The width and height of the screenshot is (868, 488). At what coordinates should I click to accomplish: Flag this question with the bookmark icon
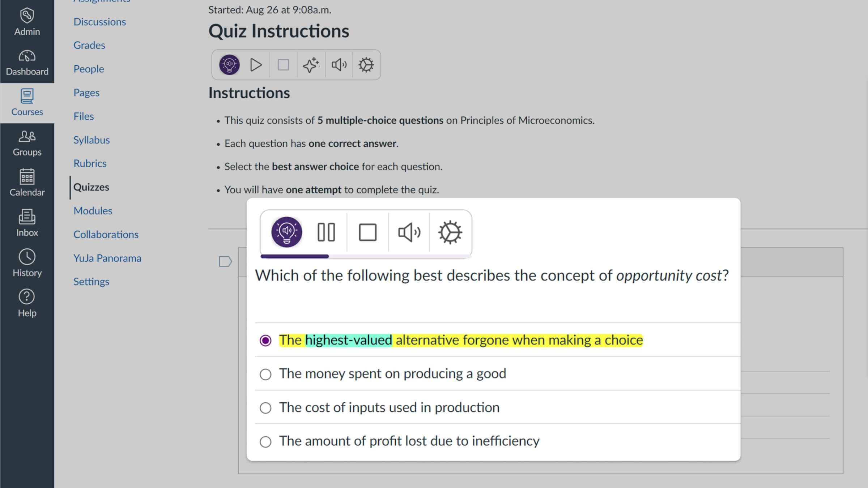[225, 261]
